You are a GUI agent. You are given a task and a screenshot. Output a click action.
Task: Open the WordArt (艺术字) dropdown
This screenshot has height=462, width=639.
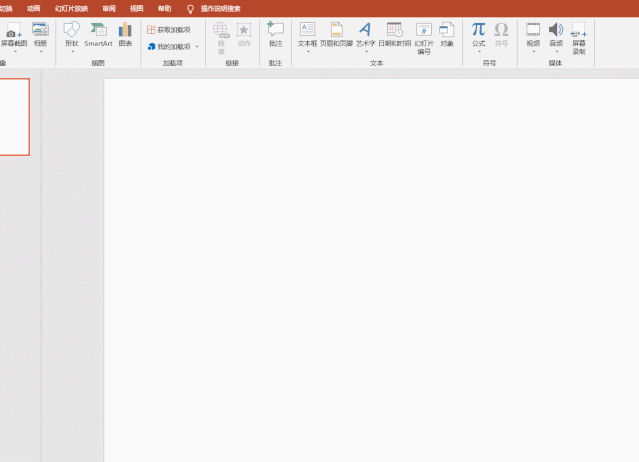coord(365,51)
